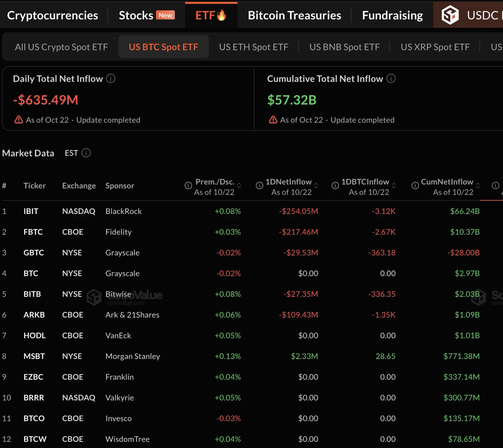
Task: Sort table by CumNetInflow arrows
Action: click(x=478, y=186)
